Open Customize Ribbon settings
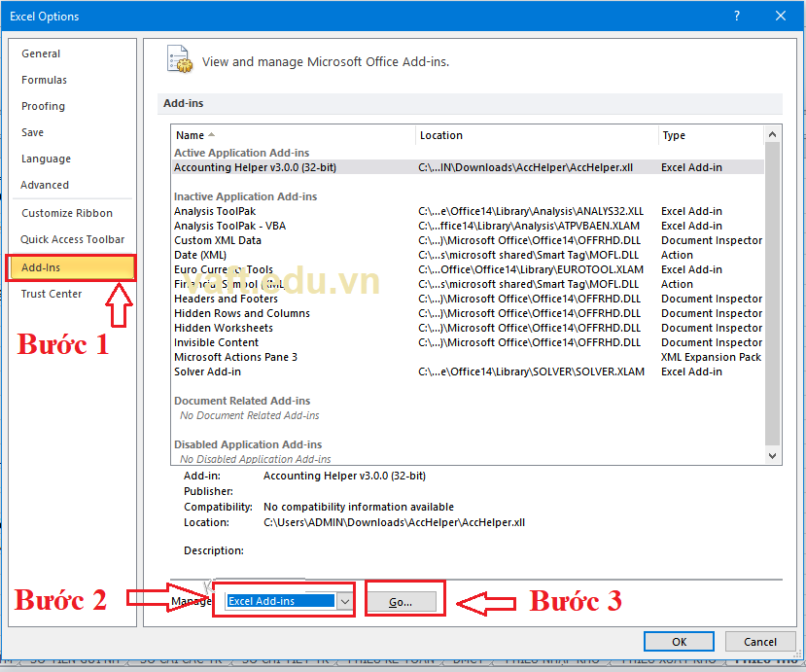Viewport: 806px width, 672px height. [x=67, y=213]
